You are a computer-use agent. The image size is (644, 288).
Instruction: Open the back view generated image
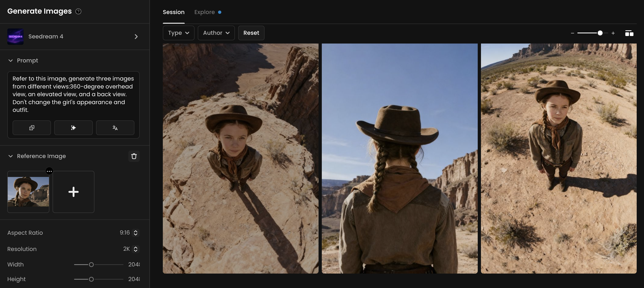(x=399, y=158)
